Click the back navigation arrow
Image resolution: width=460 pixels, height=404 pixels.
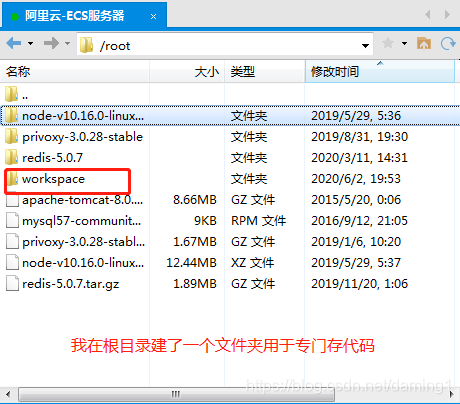(x=14, y=43)
